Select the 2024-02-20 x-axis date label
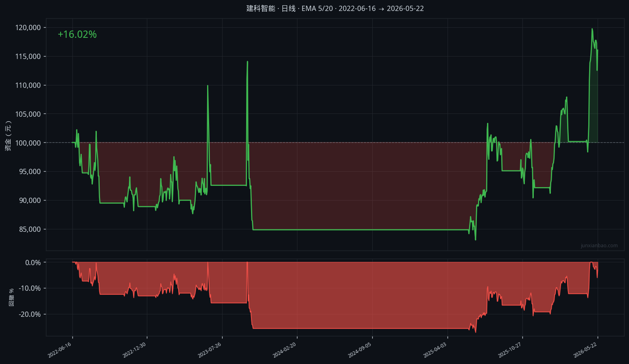Viewport: 629px width, 364px height. 284,350
